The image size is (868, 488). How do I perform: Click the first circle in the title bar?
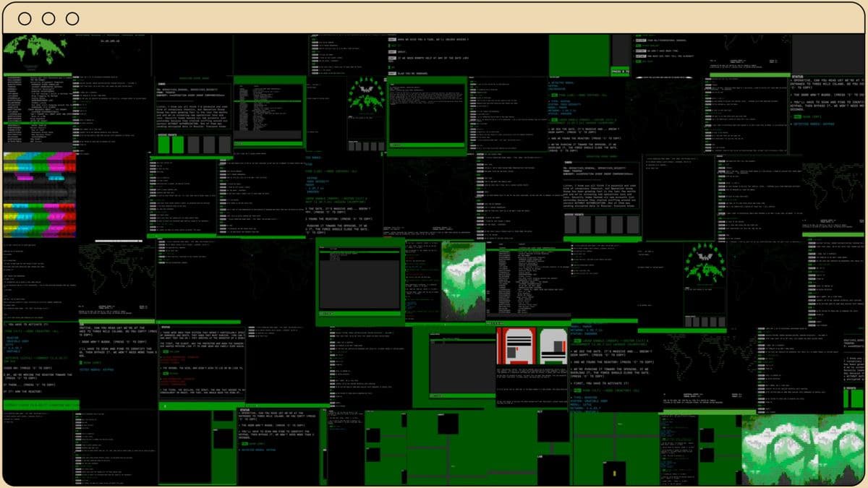[x=25, y=19]
